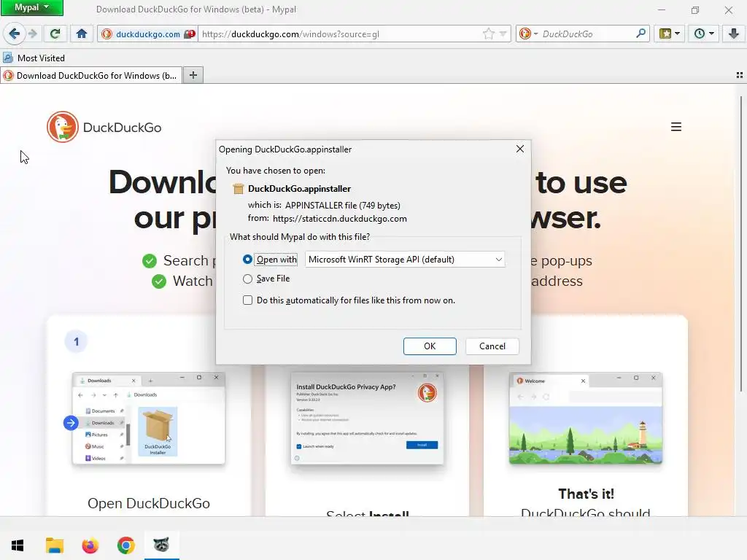Click the tab groups icon
Viewport: 747px width, 560px height.
coord(740,75)
